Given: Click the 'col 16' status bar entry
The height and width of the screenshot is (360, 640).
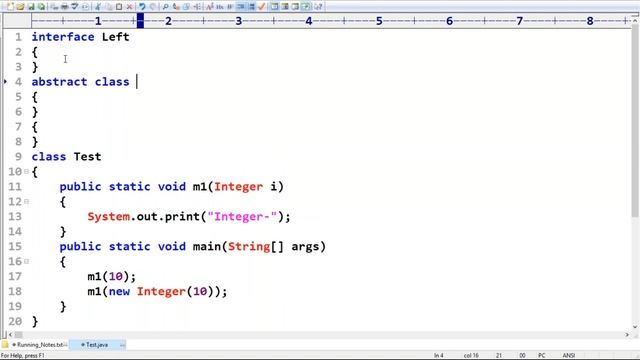Looking at the screenshot, I should pos(471,356).
